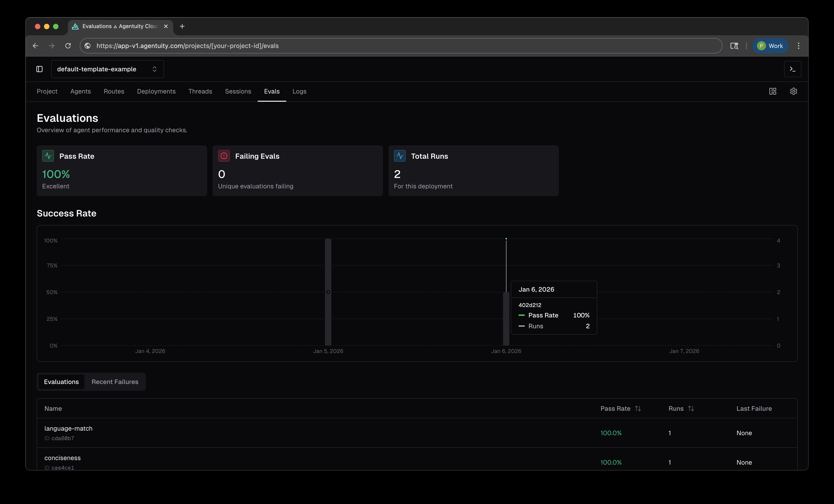Click the Pass Rate pulse icon
This screenshot has width=834, height=504.
coord(48,156)
